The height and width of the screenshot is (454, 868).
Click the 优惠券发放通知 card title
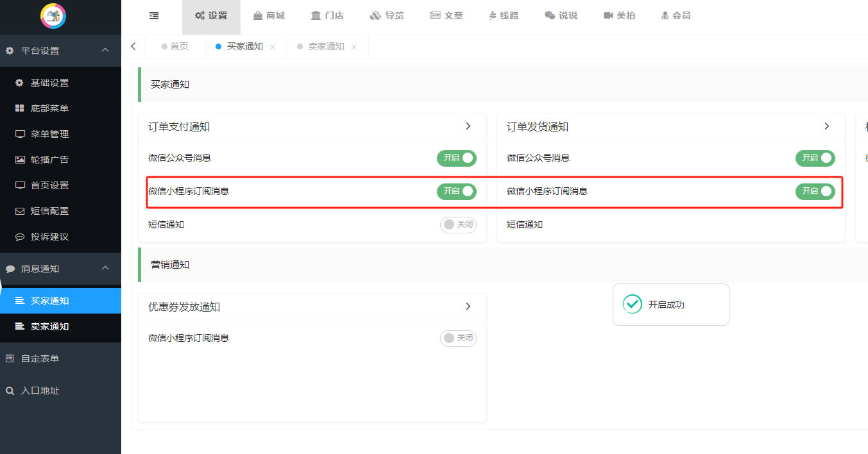tap(184, 307)
